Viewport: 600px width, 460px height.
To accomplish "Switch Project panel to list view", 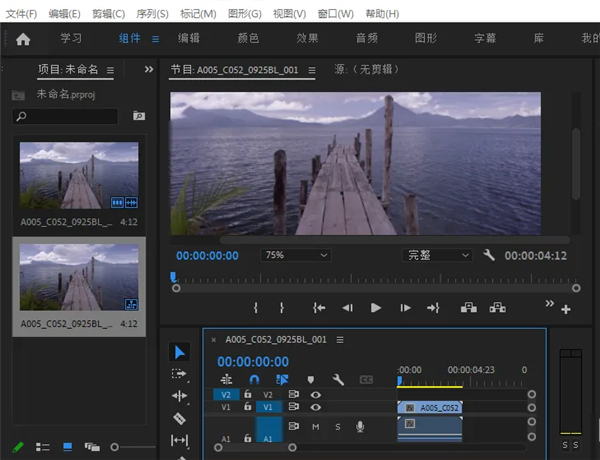I will (43, 447).
